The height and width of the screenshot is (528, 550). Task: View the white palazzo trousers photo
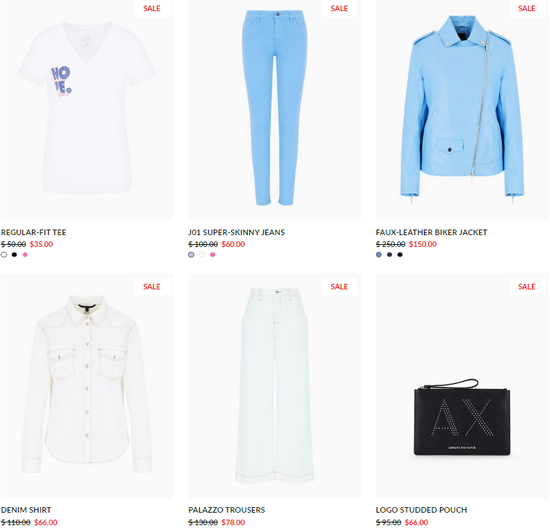pyautogui.click(x=274, y=386)
